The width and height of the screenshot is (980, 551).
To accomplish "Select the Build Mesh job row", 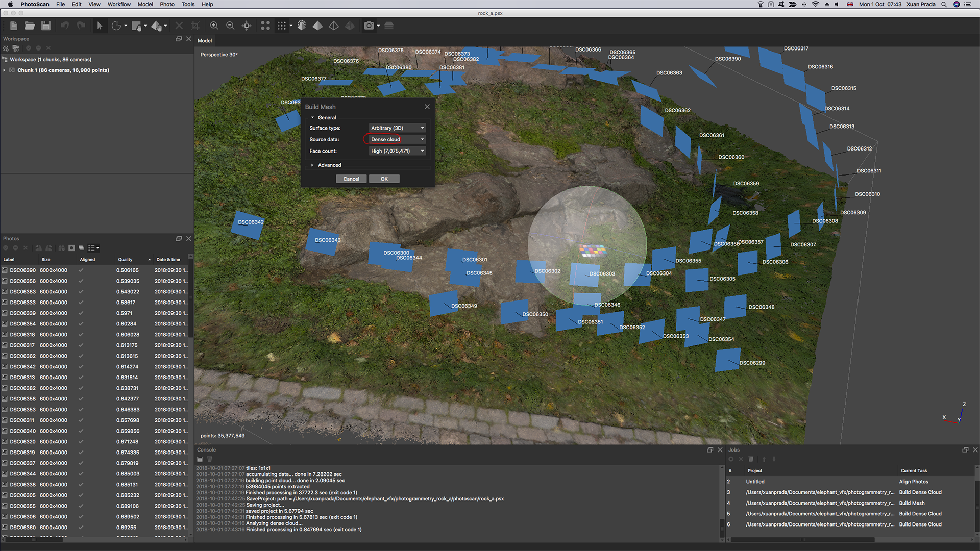I will point(850,503).
